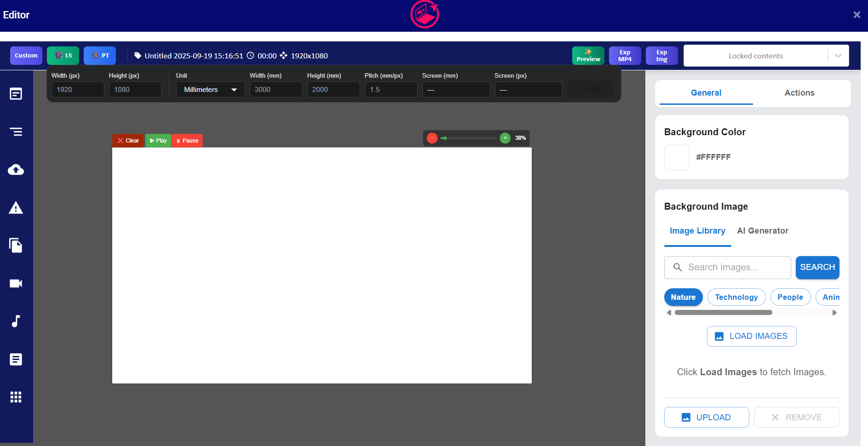Open the list menu sidebar icon

click(x=16, y=132)
